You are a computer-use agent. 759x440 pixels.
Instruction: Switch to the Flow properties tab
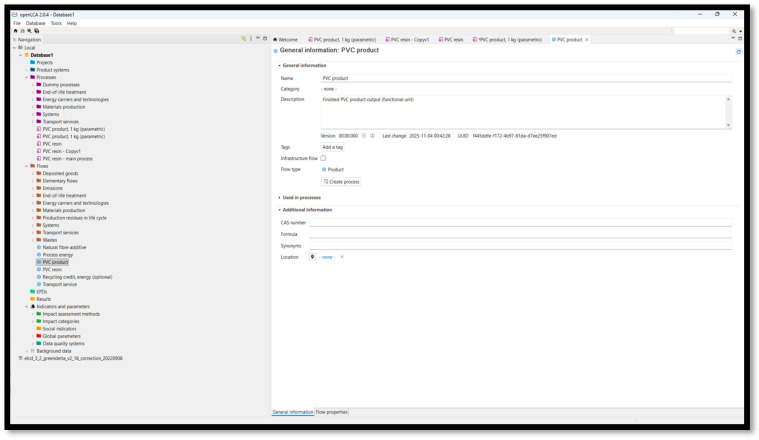coord(332,412)
